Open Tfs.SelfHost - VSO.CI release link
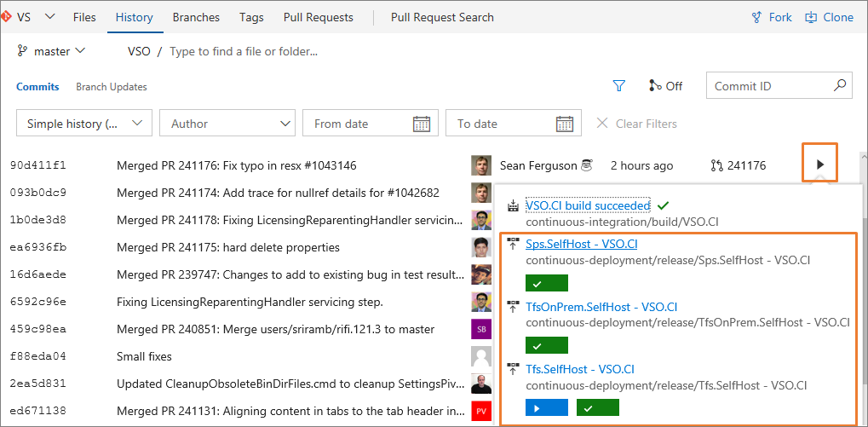 coord(579,369)
